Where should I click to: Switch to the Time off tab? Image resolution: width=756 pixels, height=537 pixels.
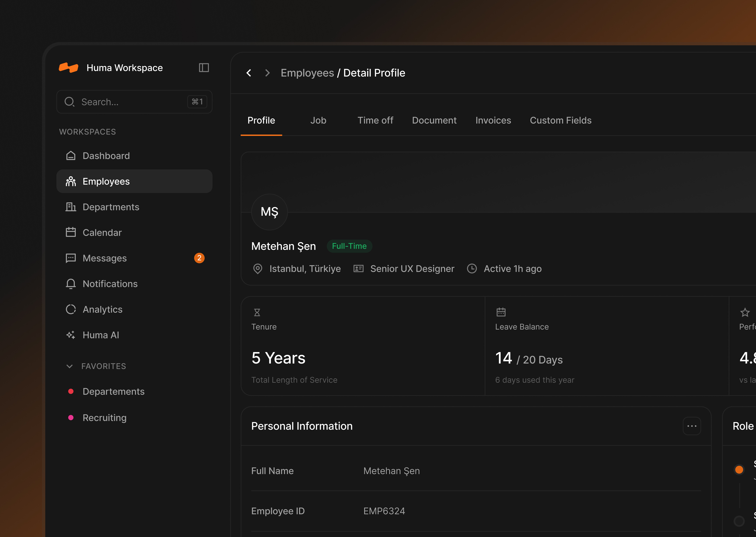click(x=375, y=120)
